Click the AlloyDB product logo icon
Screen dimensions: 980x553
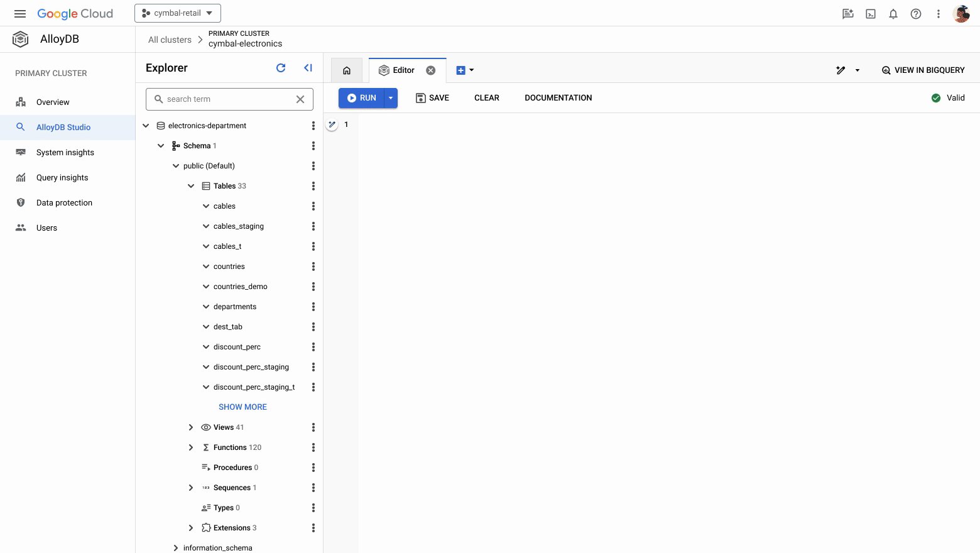[21, 39]
